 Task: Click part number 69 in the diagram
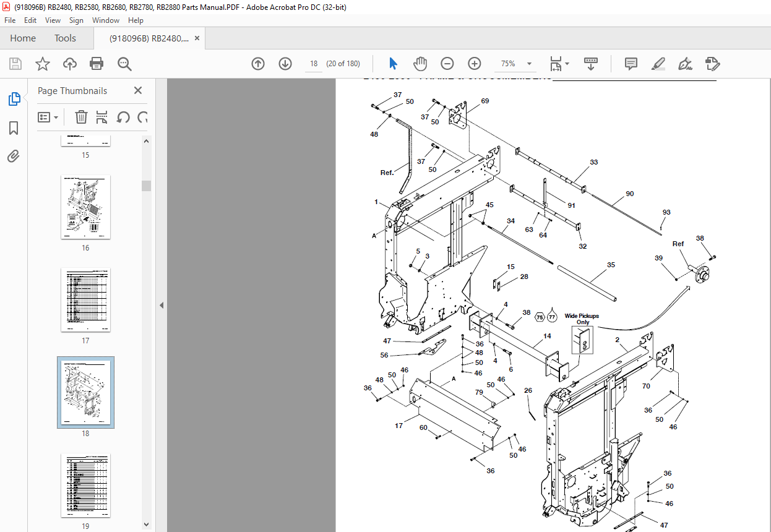[485, 101]
